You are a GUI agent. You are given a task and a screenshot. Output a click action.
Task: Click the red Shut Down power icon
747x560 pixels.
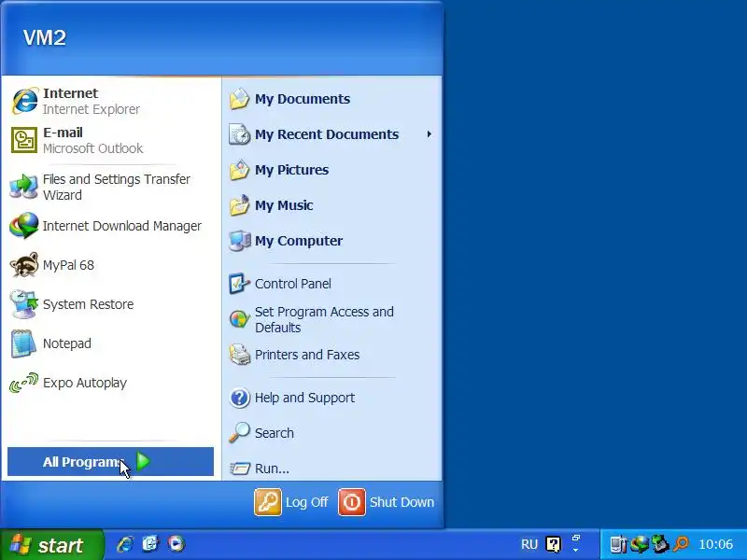point(352,502)
